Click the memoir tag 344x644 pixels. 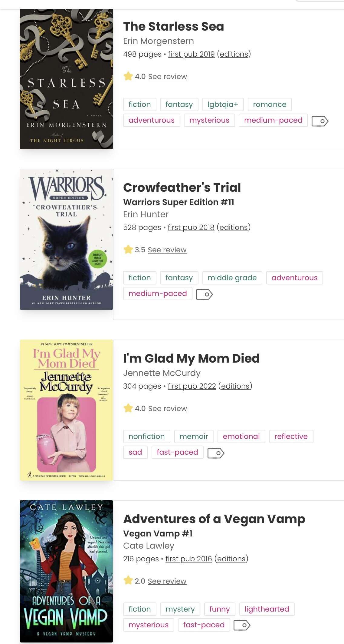point(194,437)
